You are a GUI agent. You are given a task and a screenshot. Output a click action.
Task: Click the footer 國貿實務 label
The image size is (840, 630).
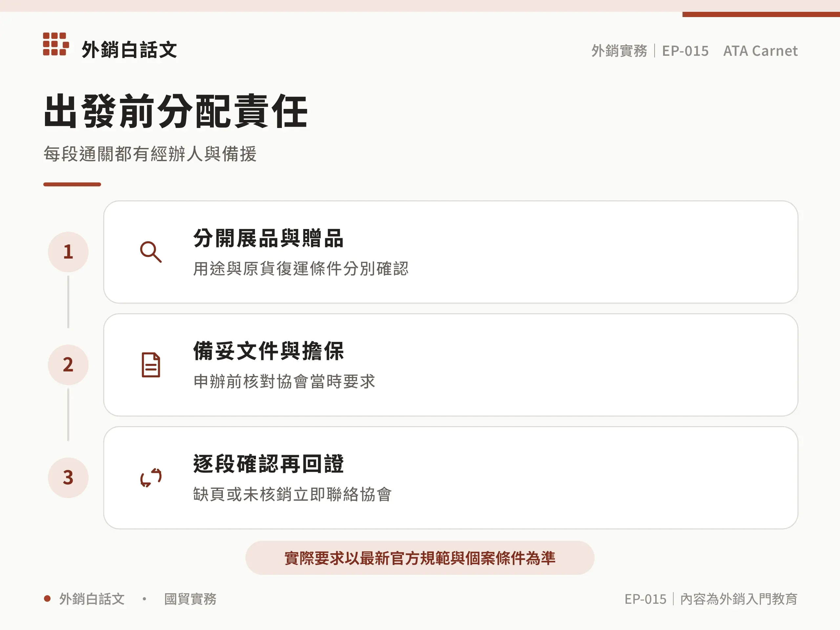[x=190, y=599]
